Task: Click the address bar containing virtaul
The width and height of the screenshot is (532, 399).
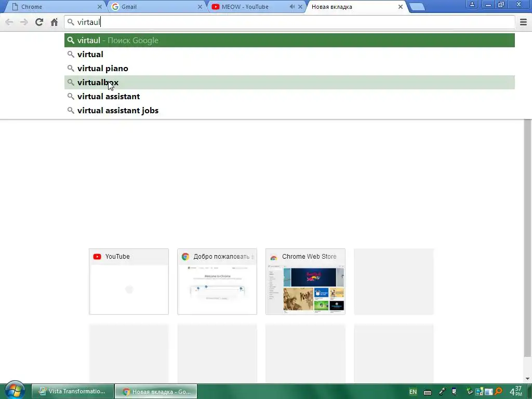Action: [289, 22]
